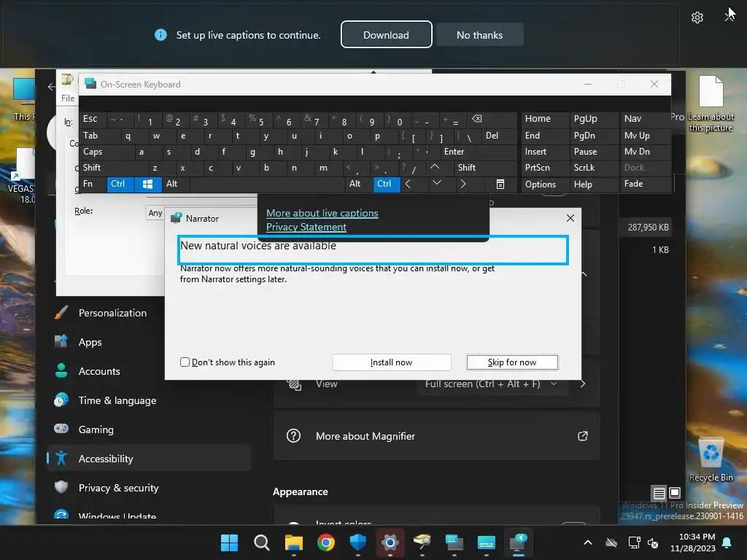Toggle the Fn key on keyboard
Image resolution: width=747 pixels, height=560 pixels.
click(93, 184)
